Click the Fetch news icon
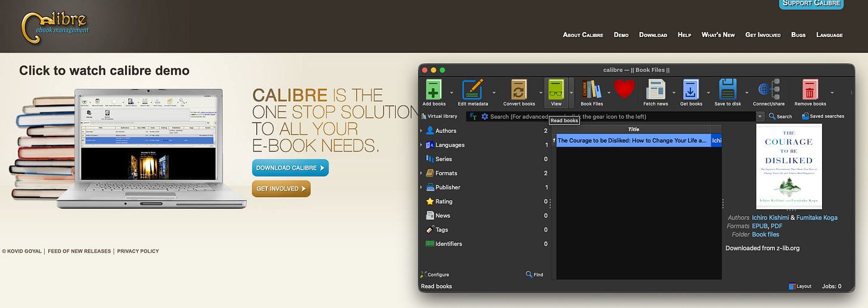 tap(656, 89)
